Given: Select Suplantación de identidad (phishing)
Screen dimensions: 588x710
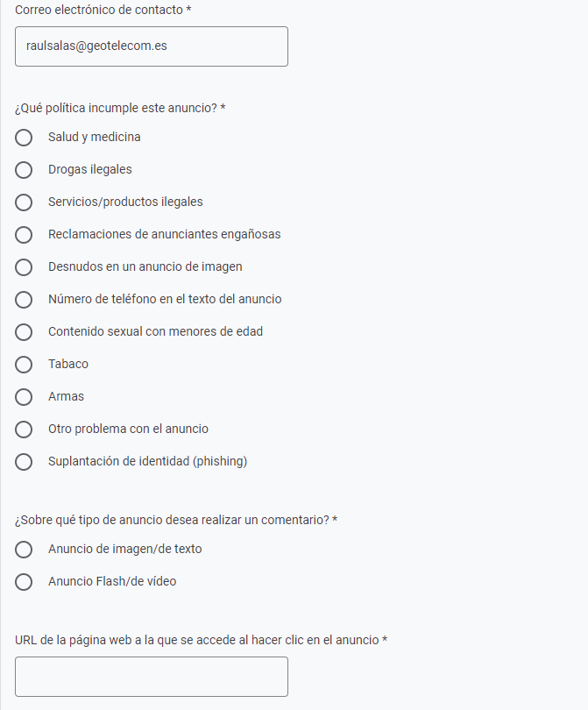Looking at the screenshot, I should [24, 462].
